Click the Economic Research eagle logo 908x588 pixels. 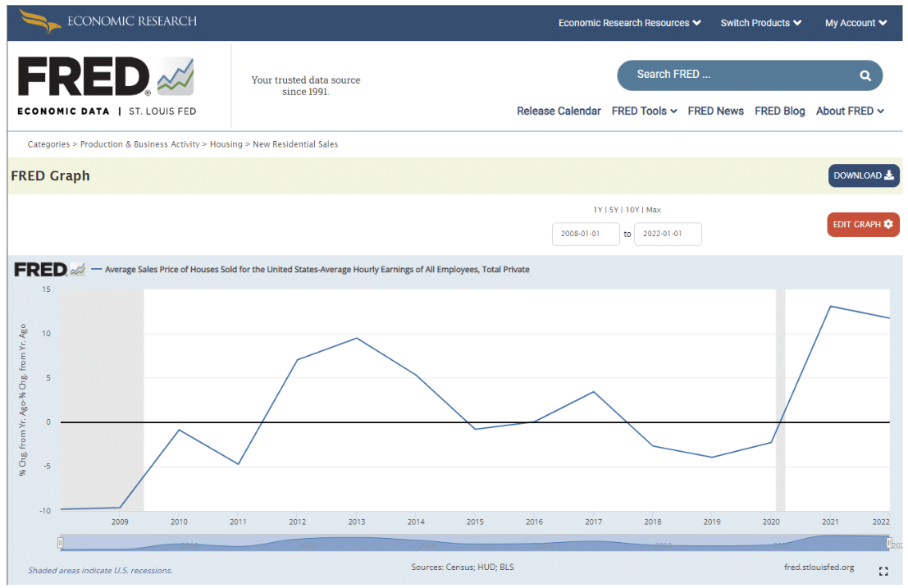point(40,21)
